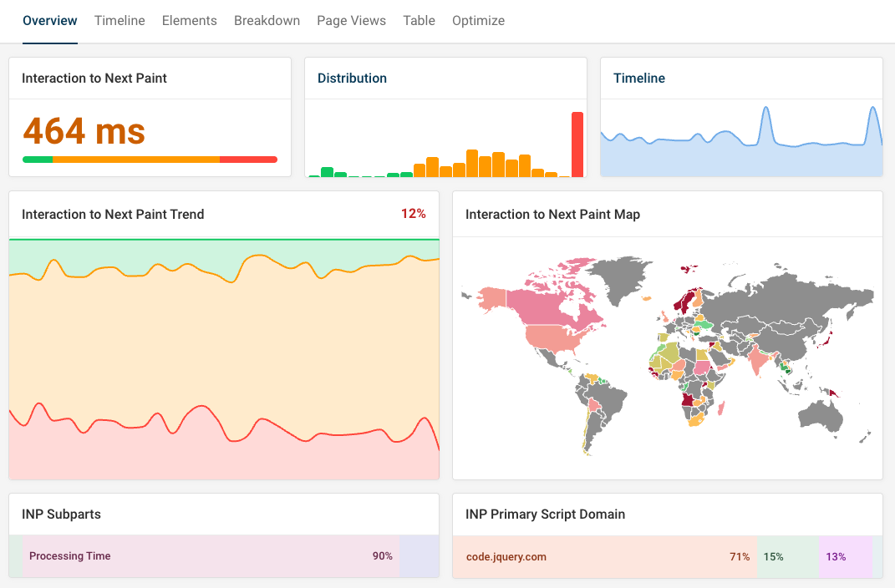Screen dimensions: 895x588
Task: Return to the Overview tab
Action: click(x=49, y=20)
